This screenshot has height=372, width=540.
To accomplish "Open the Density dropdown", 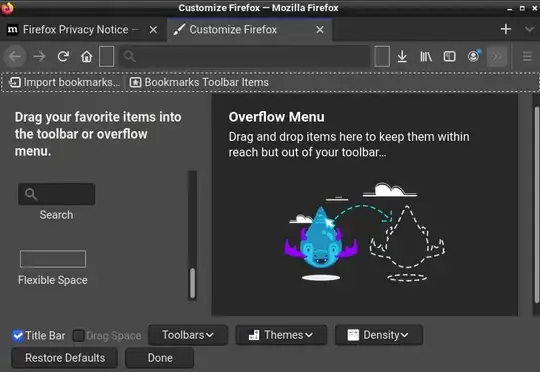I will (378, 335).
